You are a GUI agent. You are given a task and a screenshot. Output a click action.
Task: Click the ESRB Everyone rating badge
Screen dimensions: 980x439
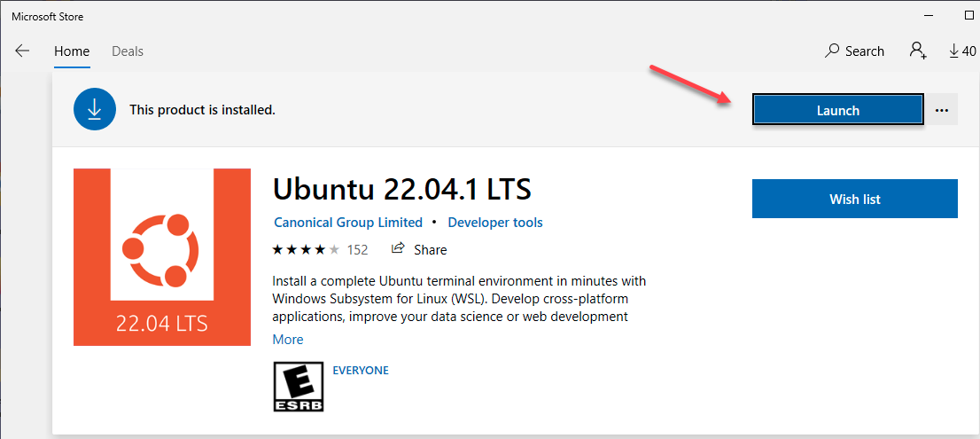299,388
